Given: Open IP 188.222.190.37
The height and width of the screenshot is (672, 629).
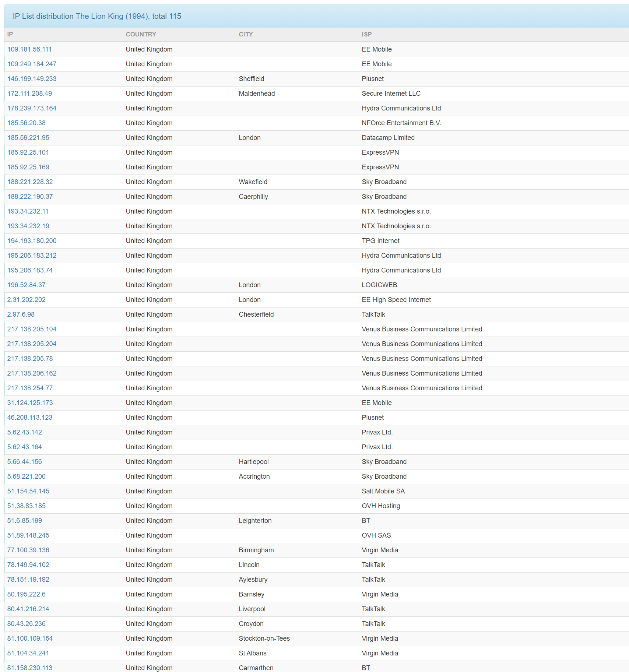Looking at the screenshot, I should tap(30, 197).
